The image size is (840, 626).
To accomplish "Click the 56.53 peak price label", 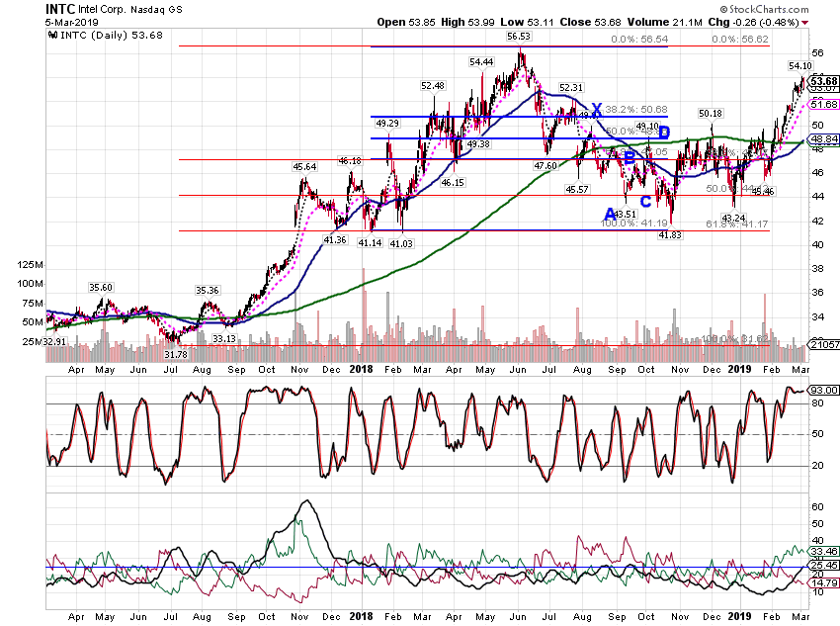I will coord(519,37).
